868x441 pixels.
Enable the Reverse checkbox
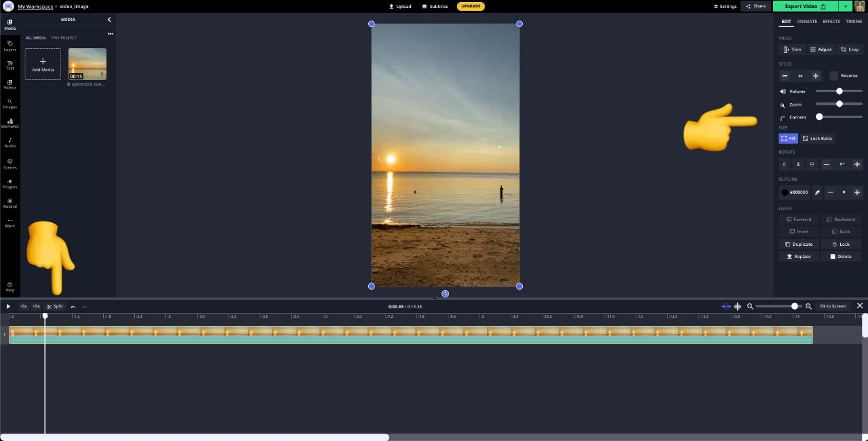point(833,76)
